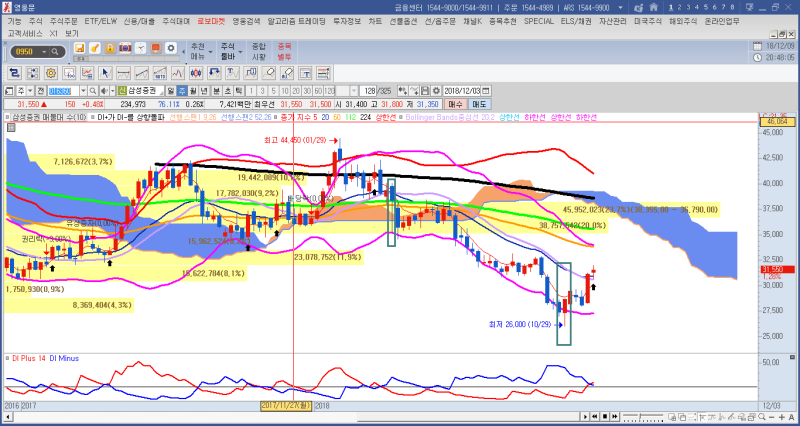The image size is (800, 426).
Task: Click the key icon in top toolbar
Action: (x=95, y=48)
